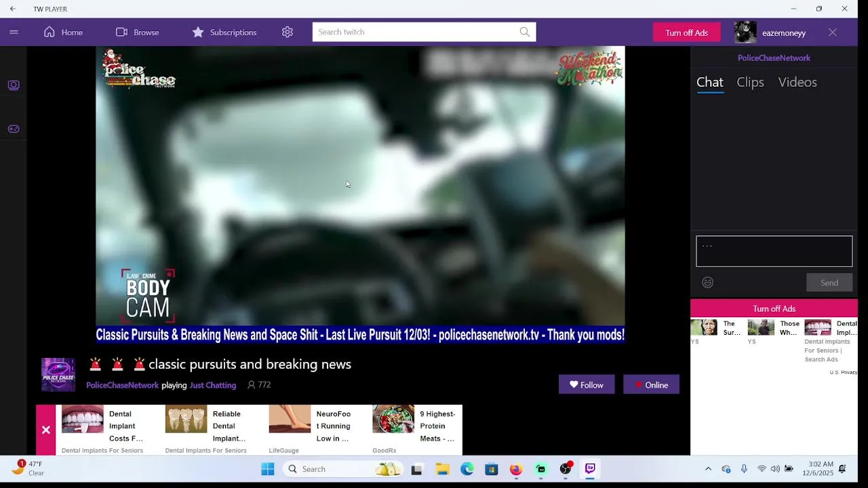Open the Reliable Dental Implant ad

click(211, 430)
